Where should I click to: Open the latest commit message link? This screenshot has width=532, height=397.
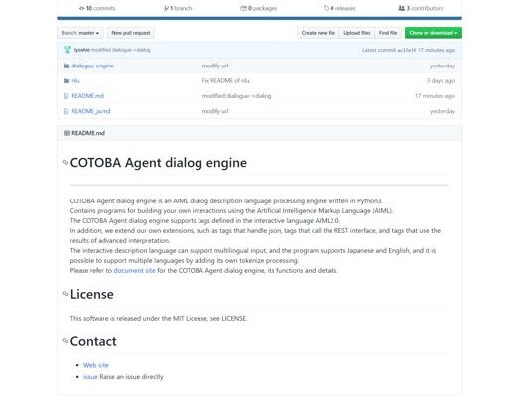tap(121, 50)
